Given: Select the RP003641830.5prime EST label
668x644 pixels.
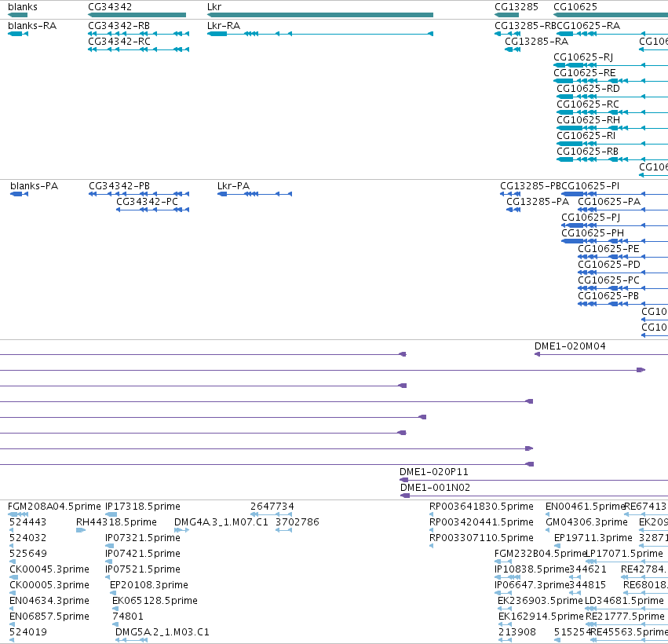Looking at the screenshot, I should pyautogui.click(x=481, y=507).
